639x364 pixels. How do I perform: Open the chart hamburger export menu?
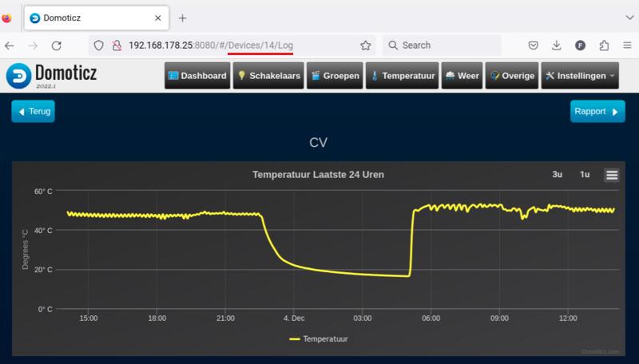click(x=612, y=175)
